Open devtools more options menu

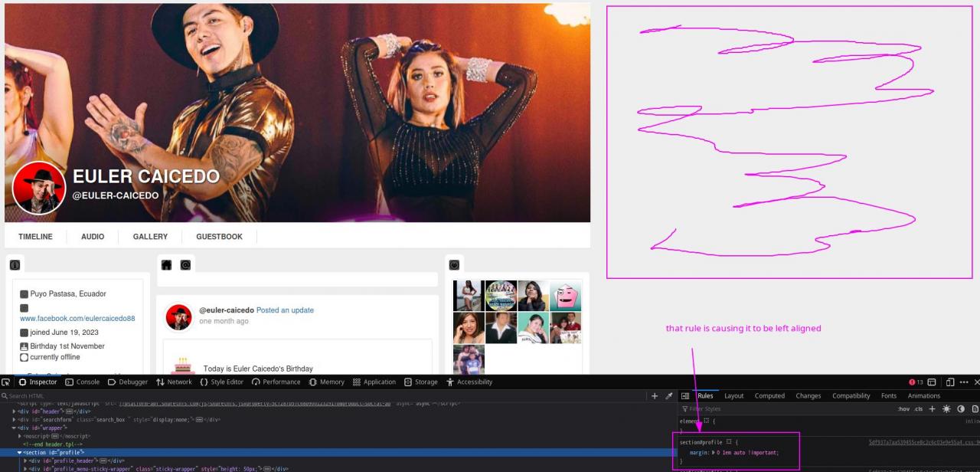(963, 382)
